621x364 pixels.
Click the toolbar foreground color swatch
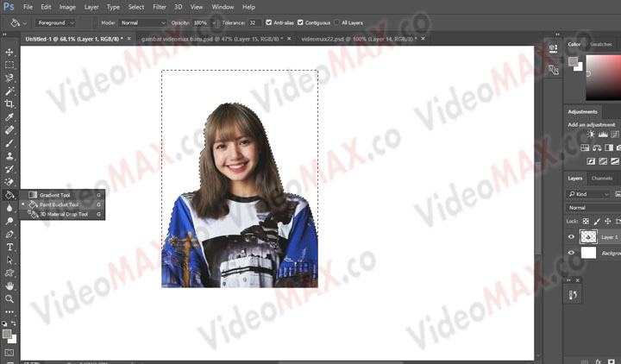pos(7,334)
